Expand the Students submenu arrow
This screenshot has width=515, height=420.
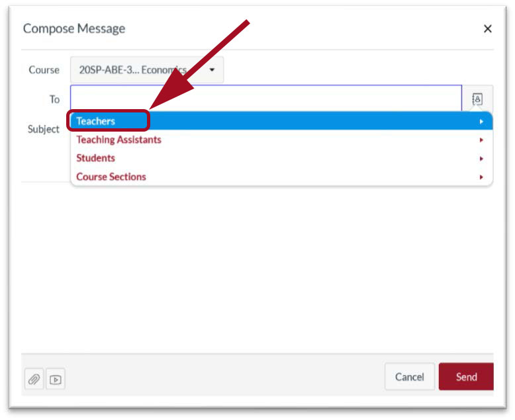click(481, 159)
